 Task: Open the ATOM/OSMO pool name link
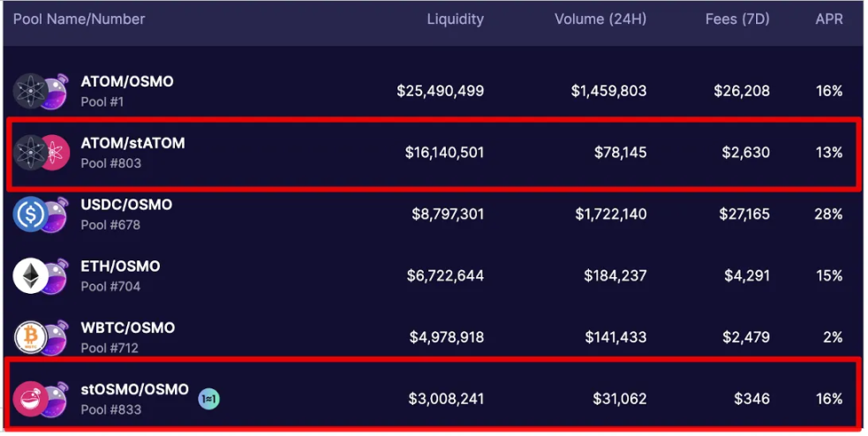(x=127, y=81)
